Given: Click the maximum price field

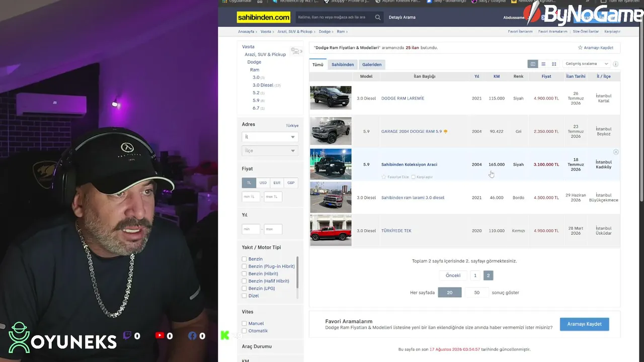Looking at the screenshot, I should (273, 197).
